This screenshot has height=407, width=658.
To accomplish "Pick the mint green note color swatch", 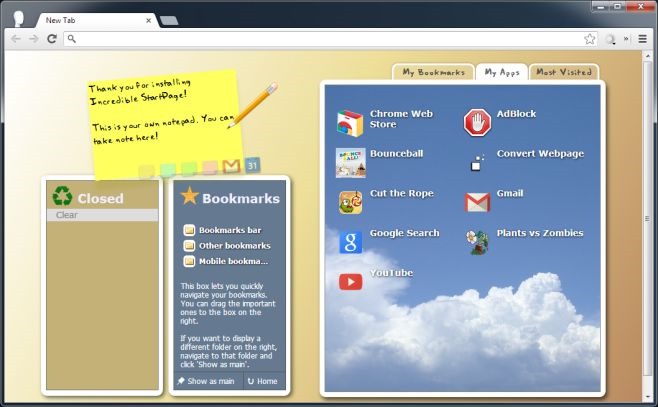I will click(x=168, y=170).
